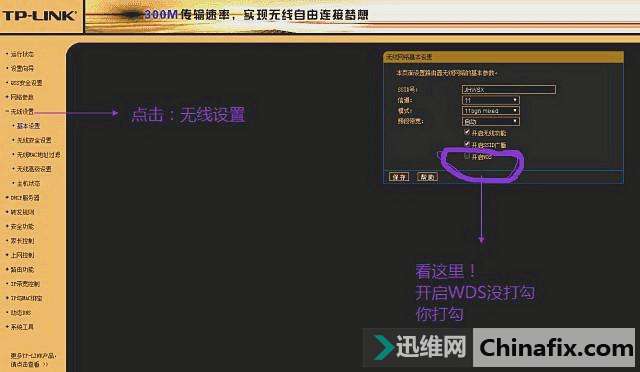640x372 pixels.
Task: Open the 模式 dropdown showing 11bgn mixed
Action: [x=491, y=111]
